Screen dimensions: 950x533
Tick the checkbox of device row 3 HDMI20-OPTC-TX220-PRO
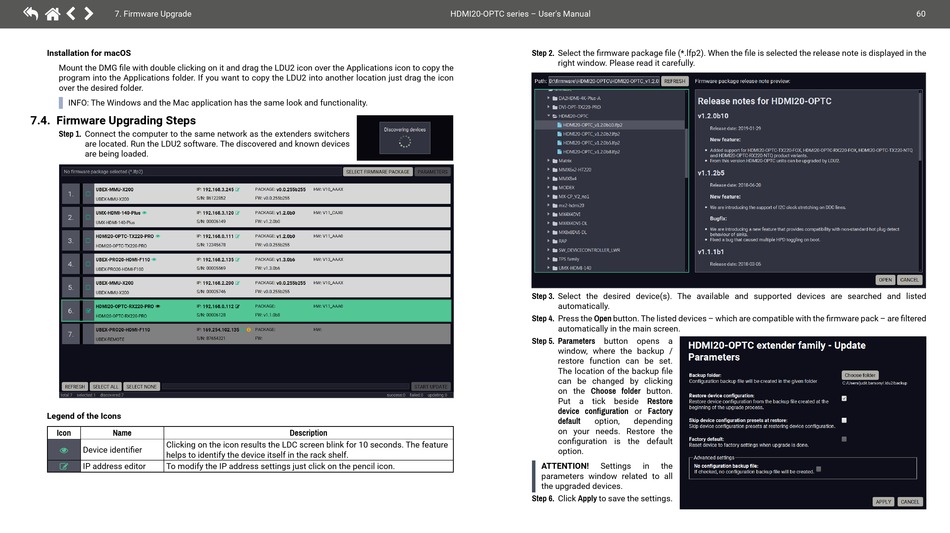(88, 241)
